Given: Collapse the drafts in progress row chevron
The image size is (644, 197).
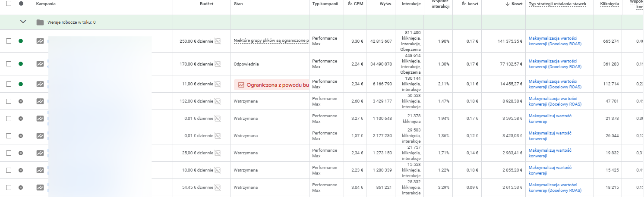Looking at the screenshot, I should tap(23, 22).
